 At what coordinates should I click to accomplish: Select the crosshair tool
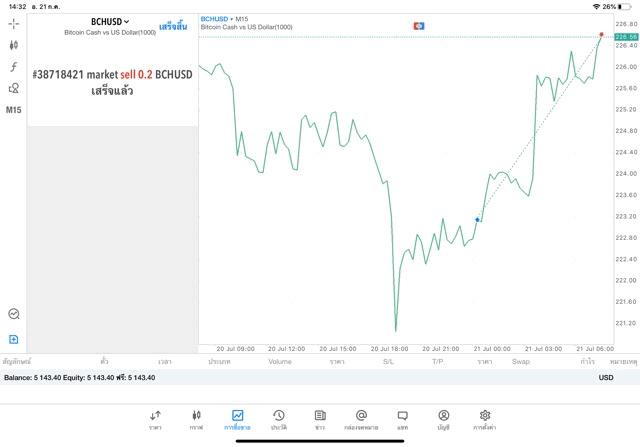pyautogui.click(x=13, y=24)
